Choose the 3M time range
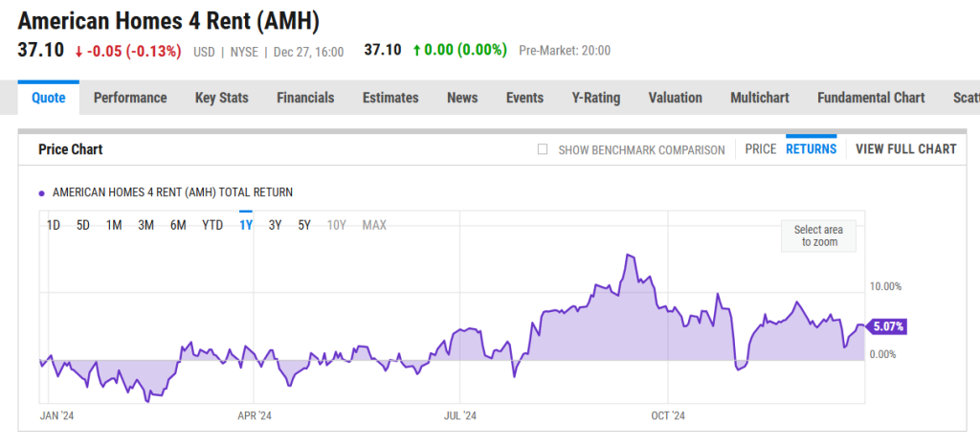Screen dimensions: 980x447 pyautogui.click(x=145, y=225)
